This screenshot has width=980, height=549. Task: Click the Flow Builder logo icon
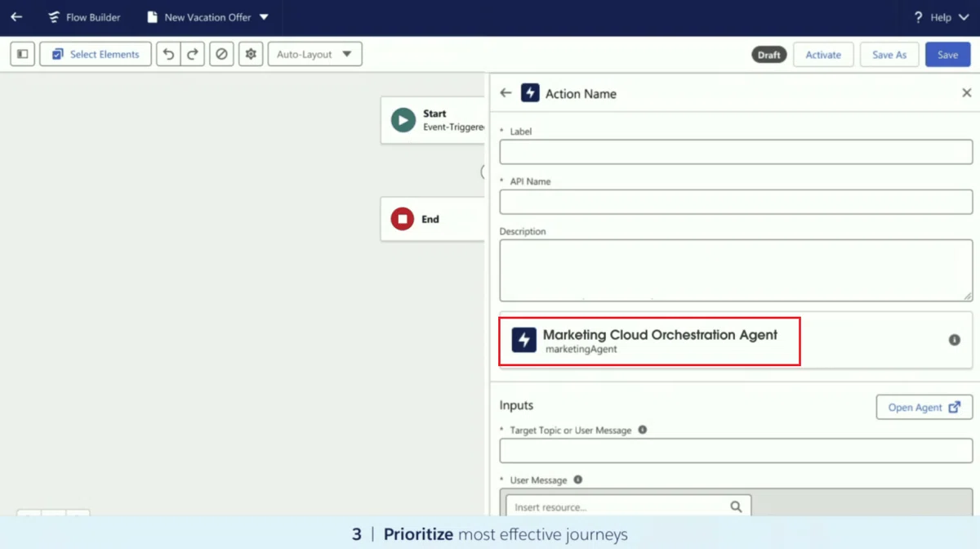tap(54, 17)
